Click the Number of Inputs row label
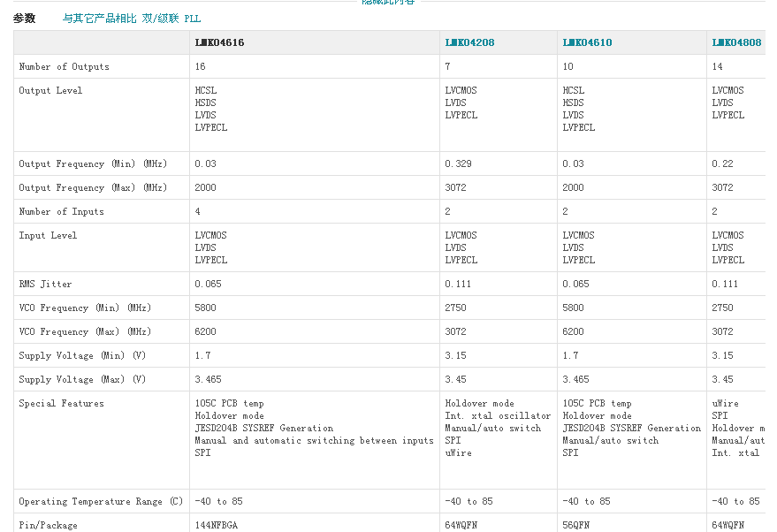Image resolution: width=777 pixels, height=532 pixels. point(59,211)
